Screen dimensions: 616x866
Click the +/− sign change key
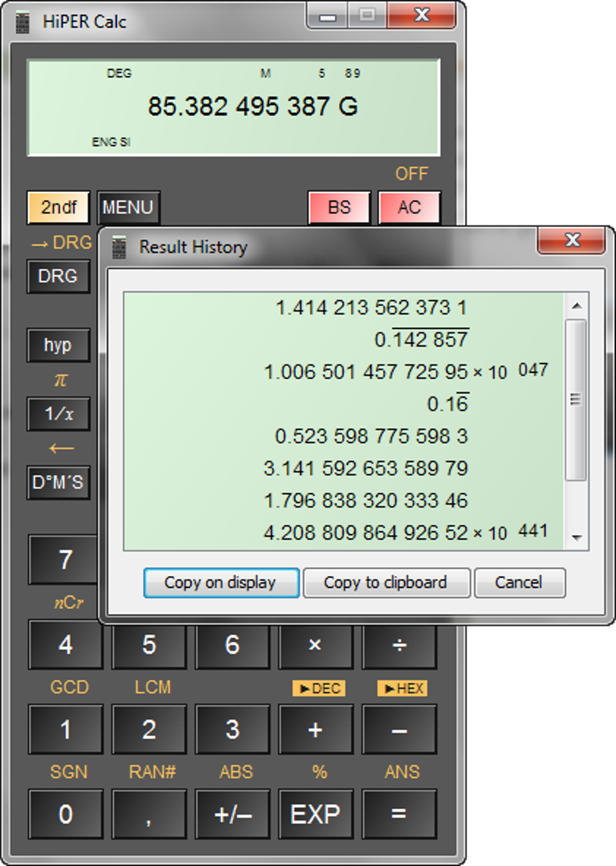pos(233,813)
